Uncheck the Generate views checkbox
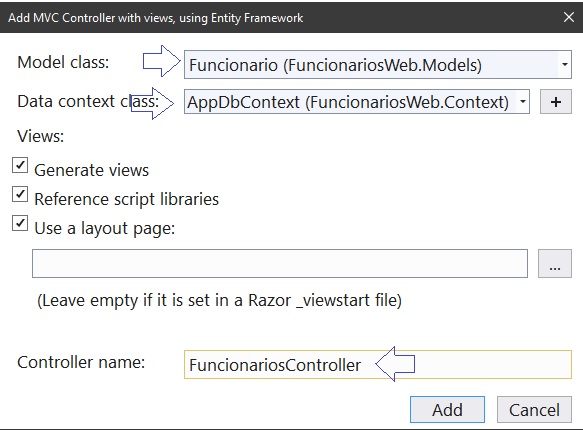The height and width of the screenshot is (430, 583). pos(20,165)
